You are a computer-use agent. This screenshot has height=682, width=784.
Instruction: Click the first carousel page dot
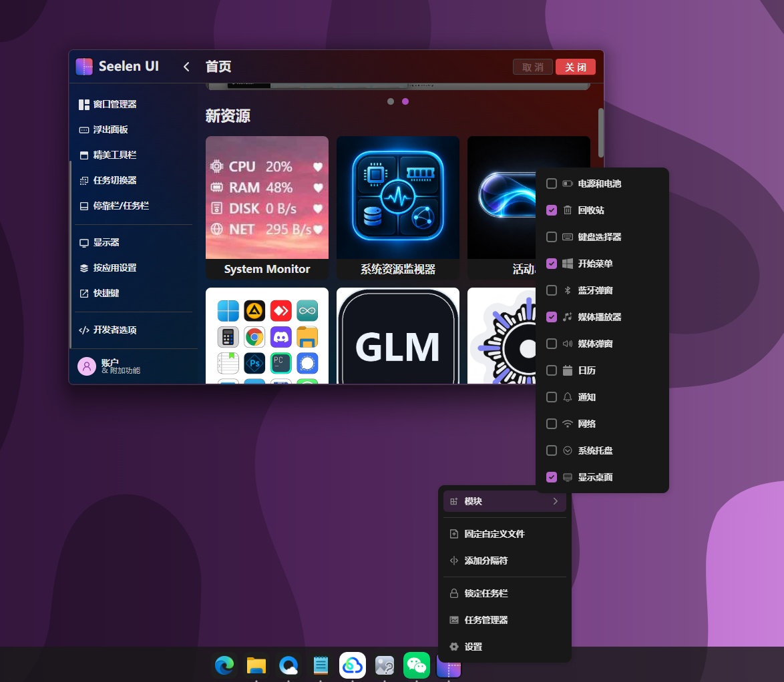pyautogui.click(x=391, y=101)
